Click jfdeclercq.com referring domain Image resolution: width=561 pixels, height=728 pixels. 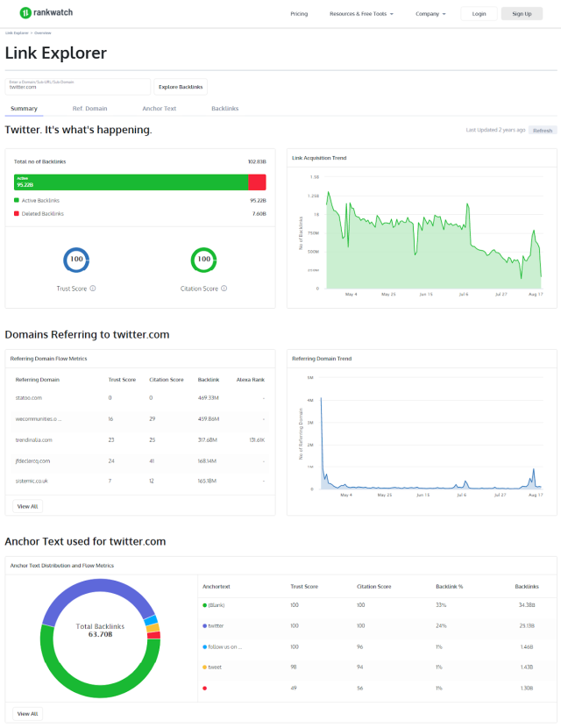pyautogui.click(x=32, y=461)
